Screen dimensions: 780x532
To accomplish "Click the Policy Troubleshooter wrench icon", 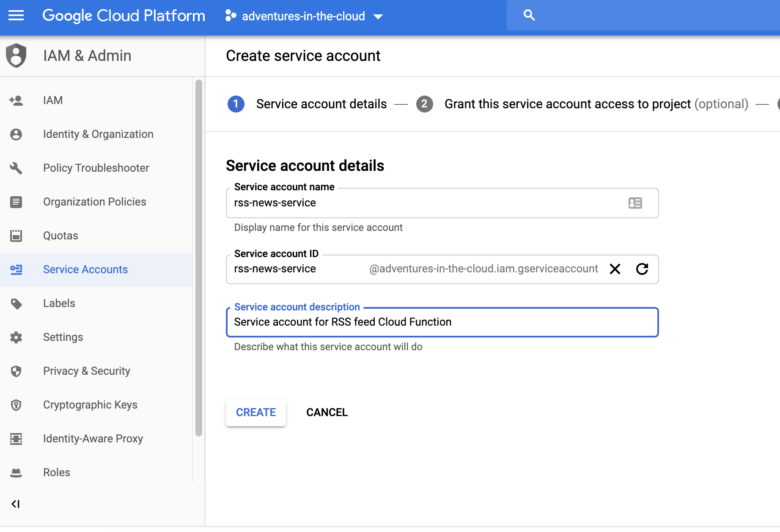I will coord(16,168).
